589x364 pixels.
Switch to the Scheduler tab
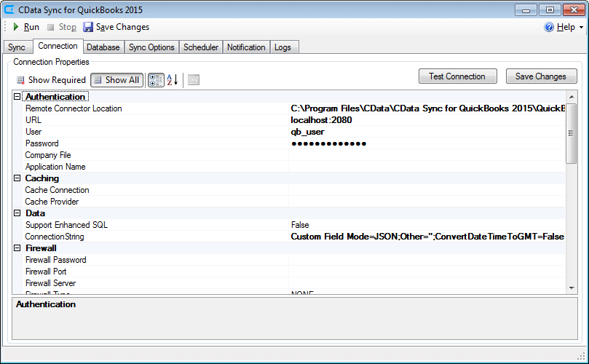[x=201, y=47]
